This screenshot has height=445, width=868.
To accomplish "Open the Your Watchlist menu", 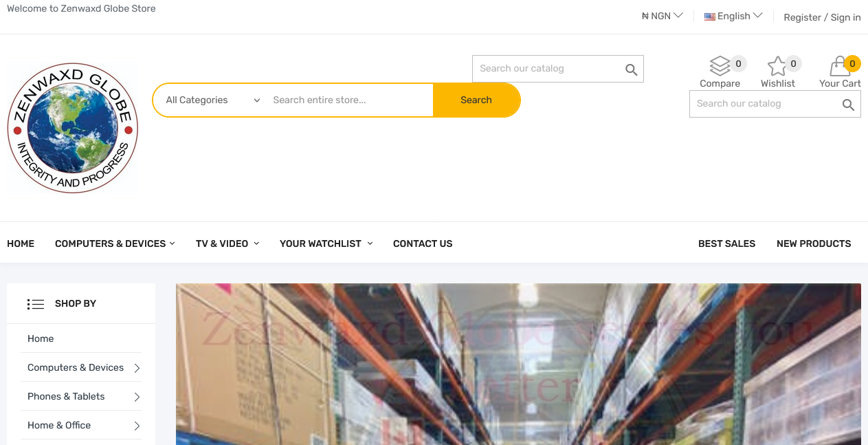I will pyautogui.click(x=326, y=243).
